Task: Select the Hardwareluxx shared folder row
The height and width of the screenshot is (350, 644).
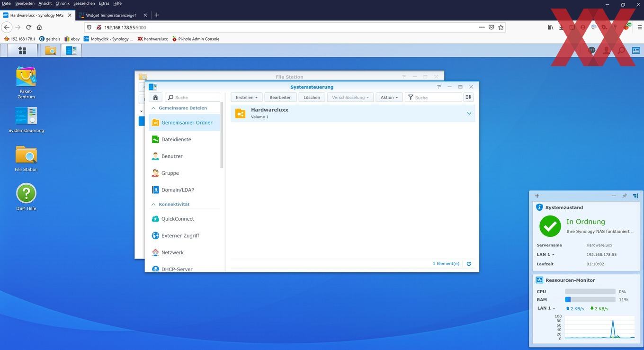Action: 353,114
